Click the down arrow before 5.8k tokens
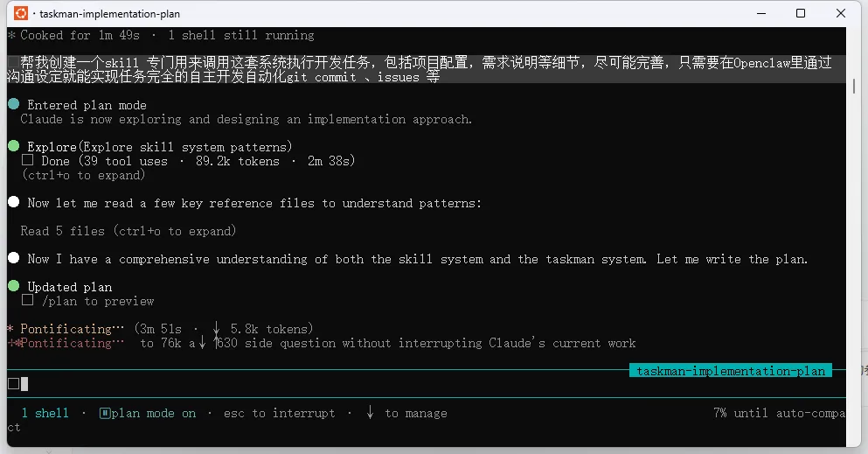This screenshot has height=454, width=868. pos(216,328)
